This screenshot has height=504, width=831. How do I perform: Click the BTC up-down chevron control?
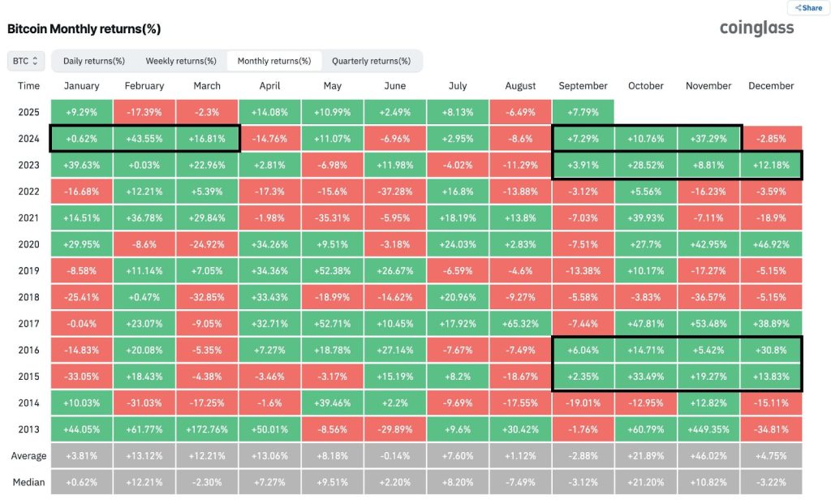click(37, 60)
